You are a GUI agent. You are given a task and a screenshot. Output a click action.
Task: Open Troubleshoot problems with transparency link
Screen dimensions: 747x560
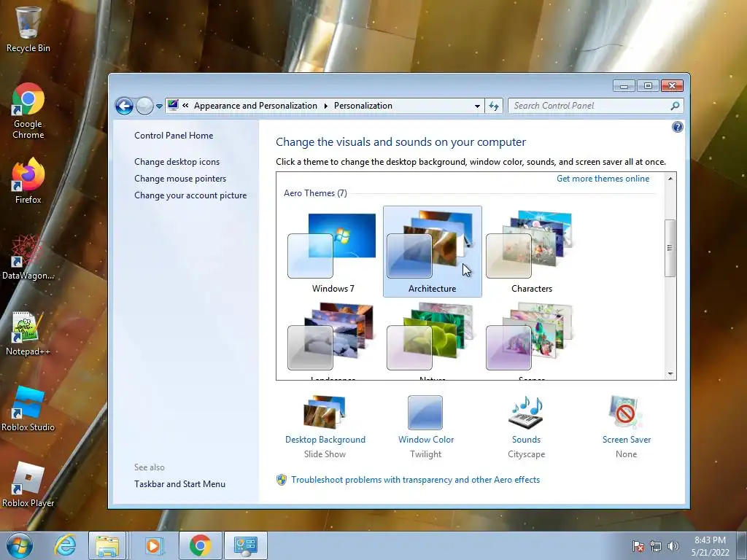[415, 480]
